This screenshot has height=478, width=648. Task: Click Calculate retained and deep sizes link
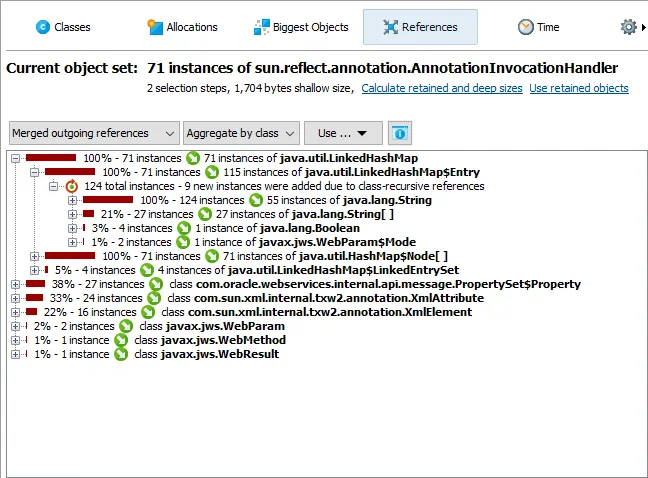click(x=442, y=88)
